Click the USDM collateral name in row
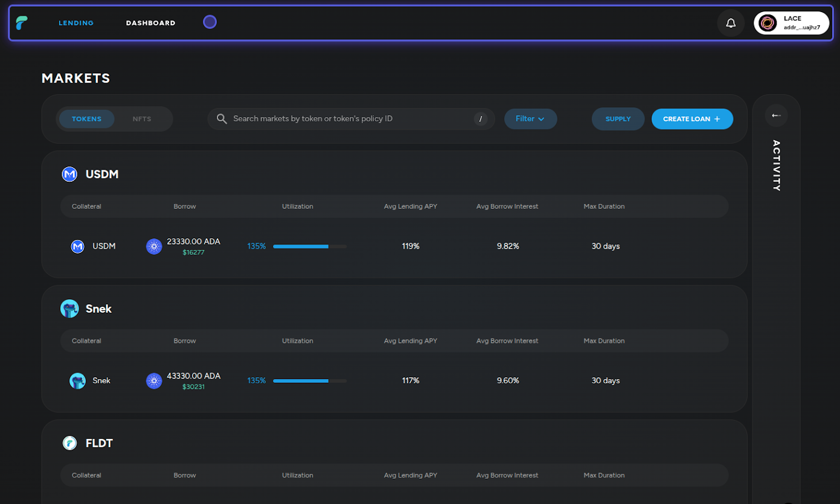Image resolution: width=840 pixels, height=504 pixels. tap(104, 246)
